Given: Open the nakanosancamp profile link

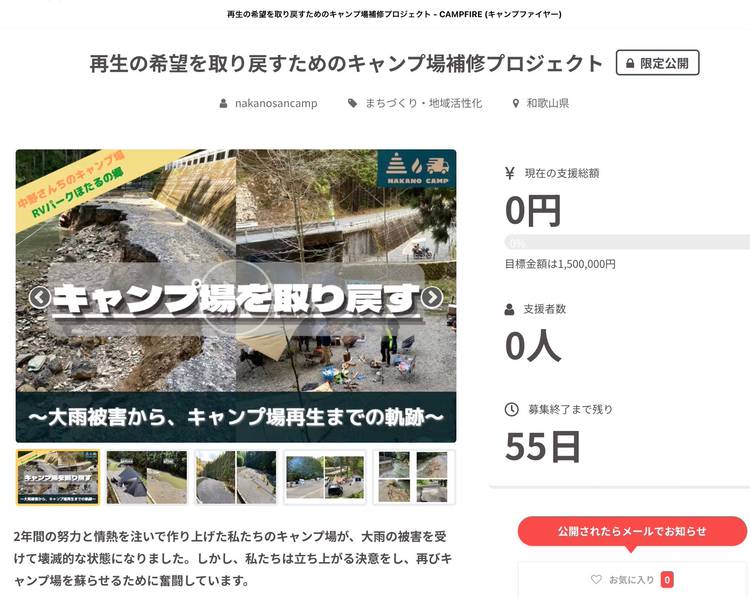Looking at the screenshot, I should (x=276, y=103).
